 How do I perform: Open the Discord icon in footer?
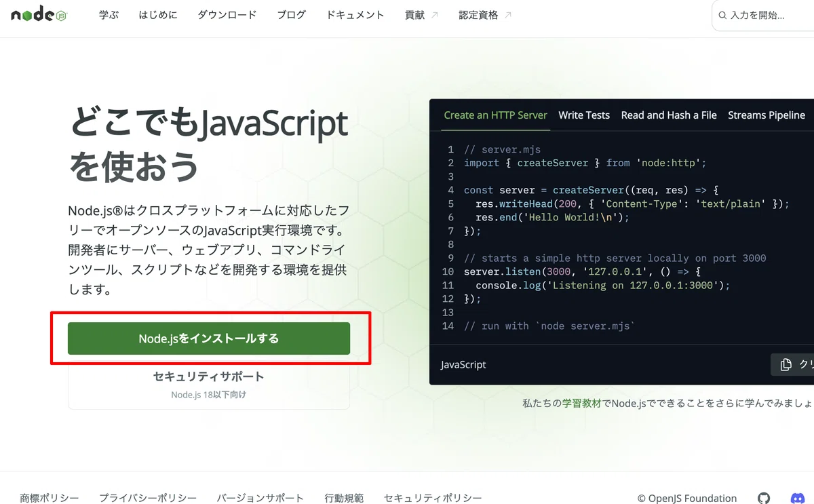click(x=798, y=499)
